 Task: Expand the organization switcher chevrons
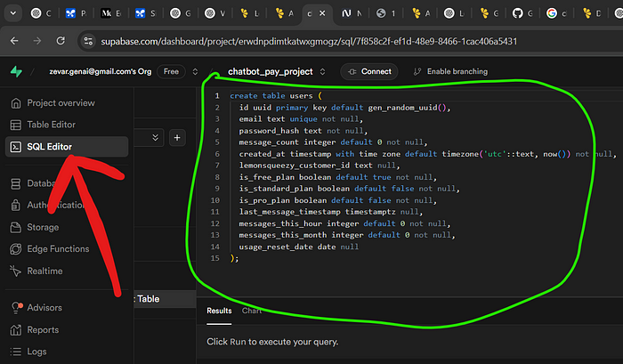(x=195, y=71)
